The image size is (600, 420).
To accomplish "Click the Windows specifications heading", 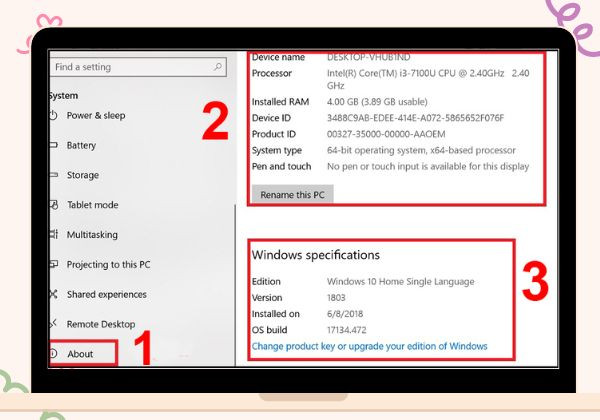I will [316, 255].
